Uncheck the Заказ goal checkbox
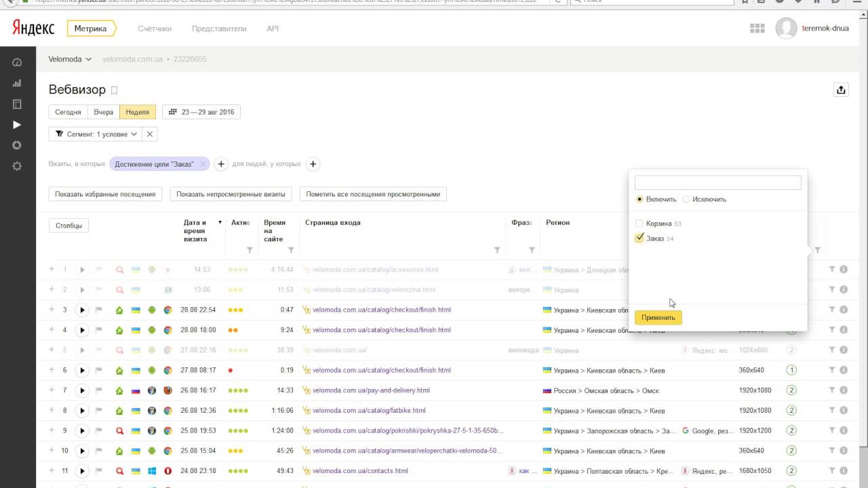 (639, 238)
